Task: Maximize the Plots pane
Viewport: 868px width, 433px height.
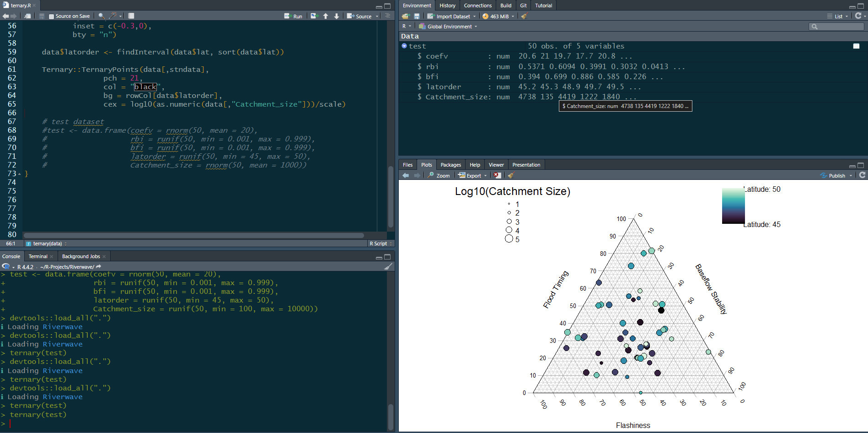Action: coord(861,165)
